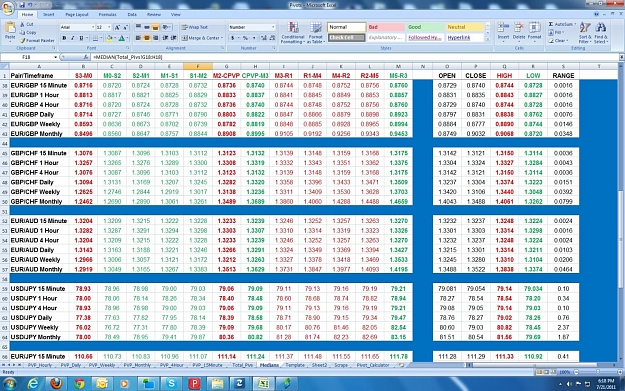Decrease decimal places

tap(272, 38)
